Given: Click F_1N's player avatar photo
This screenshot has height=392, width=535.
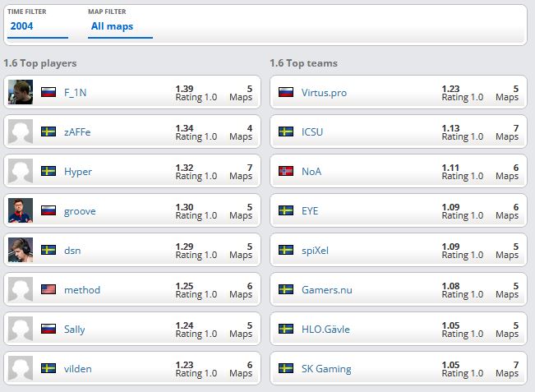Looking at the screenshot, I should pyautogui.click(x=20, y=92).
